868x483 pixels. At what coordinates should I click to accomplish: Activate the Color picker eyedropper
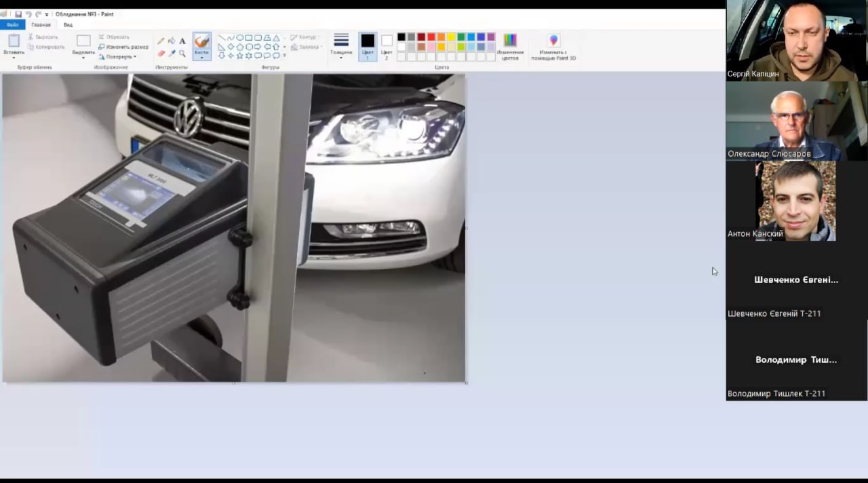(x=172, y=53)
